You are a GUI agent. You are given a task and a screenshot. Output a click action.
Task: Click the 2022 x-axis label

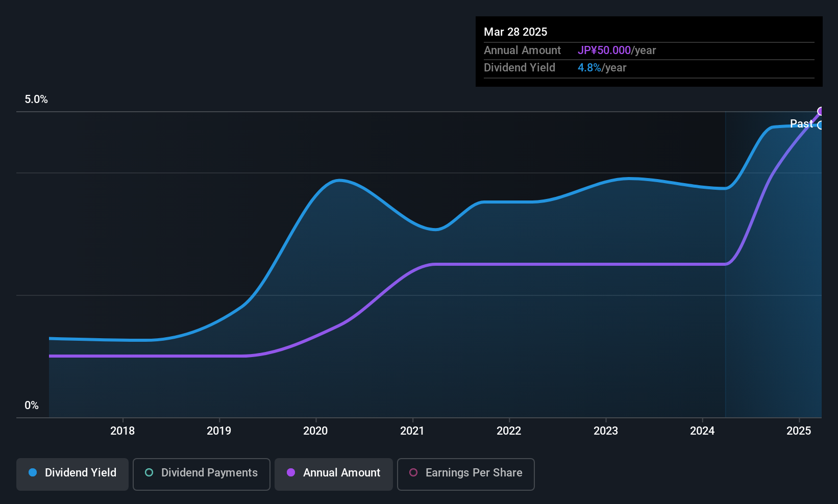(509, 431)
